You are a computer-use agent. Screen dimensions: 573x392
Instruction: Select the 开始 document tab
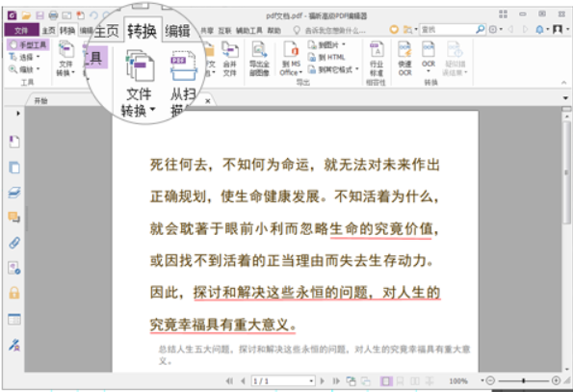(40, 101)
